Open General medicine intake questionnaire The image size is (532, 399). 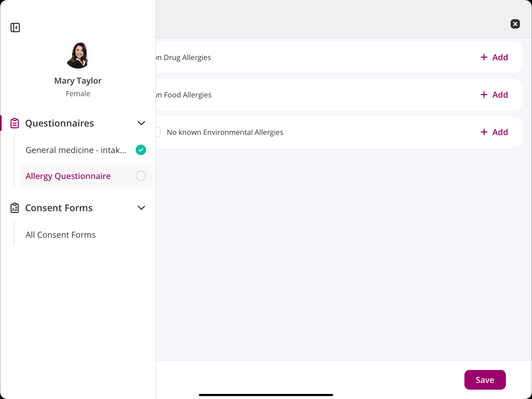tap(76, 150)
